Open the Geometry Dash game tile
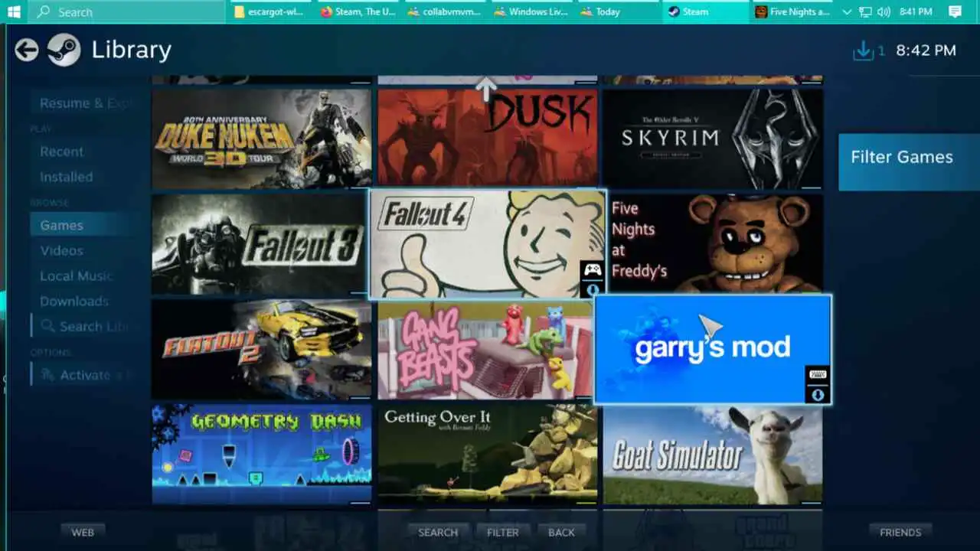 [x=261, y=455]
